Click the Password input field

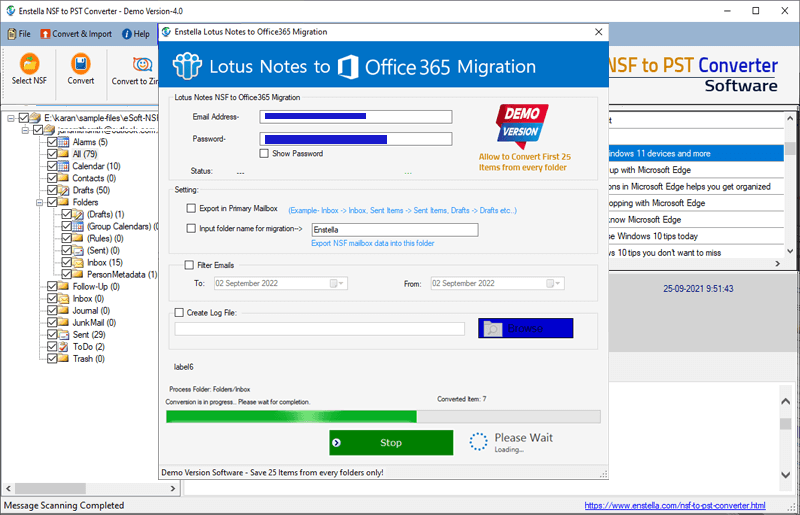tap(356, 139)
